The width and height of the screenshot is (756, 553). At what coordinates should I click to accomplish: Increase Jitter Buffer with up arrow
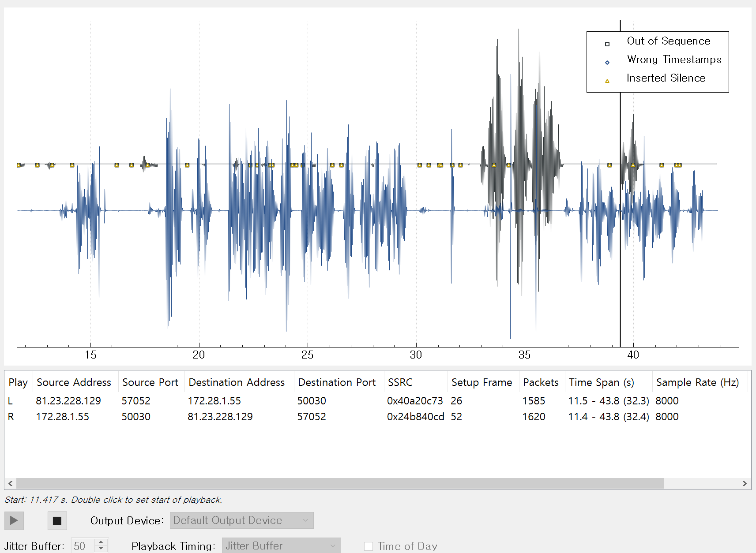[x=101, y=542]
